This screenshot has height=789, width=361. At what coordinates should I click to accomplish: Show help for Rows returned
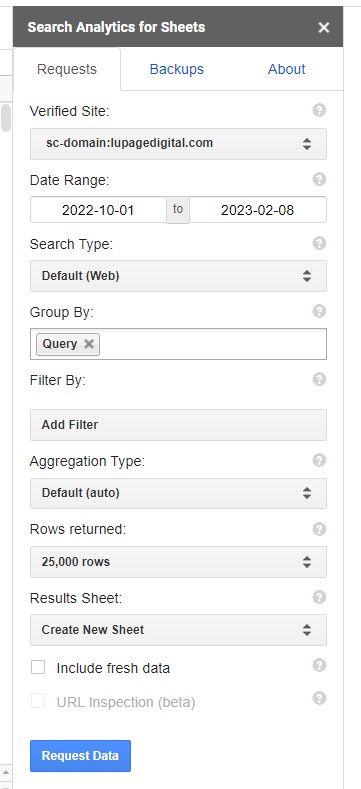[319, 528]
